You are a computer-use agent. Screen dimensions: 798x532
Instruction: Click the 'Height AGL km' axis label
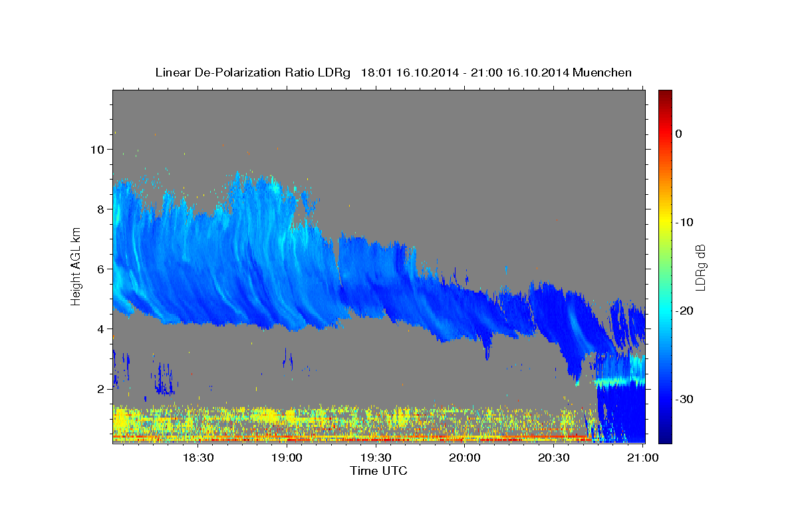pyautogui.click(x=76, y=266)
